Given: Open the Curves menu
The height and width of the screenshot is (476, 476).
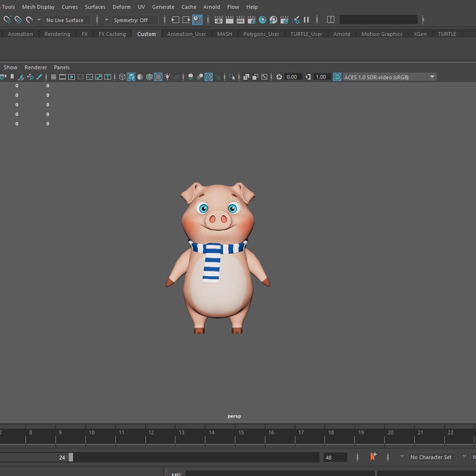Looking at the screenshot, I should tap(70, 7).
